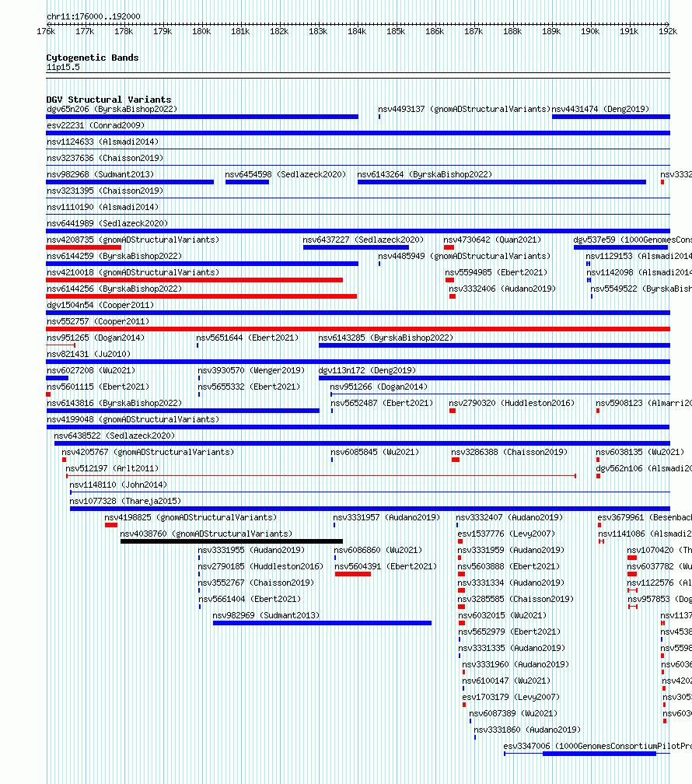Viewport: 692px width, 784px height.
Task: Click the esv3347006 1000GenomesConsortium blue bar
Action: [x=599, y=754]
